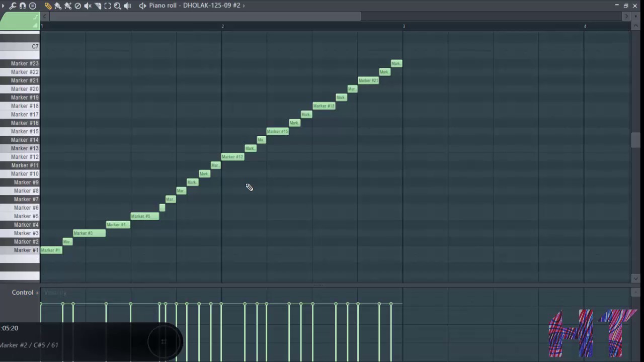Click the left arrow of the horizontal scrollbar
The width and height of the screenshot is (644, 362).
click(x=44, y=17)
